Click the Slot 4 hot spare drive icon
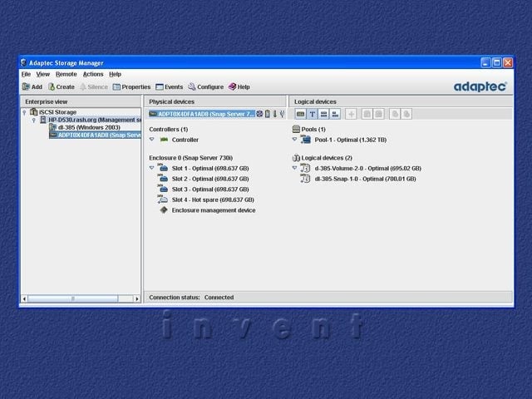 tap(163, 199)
